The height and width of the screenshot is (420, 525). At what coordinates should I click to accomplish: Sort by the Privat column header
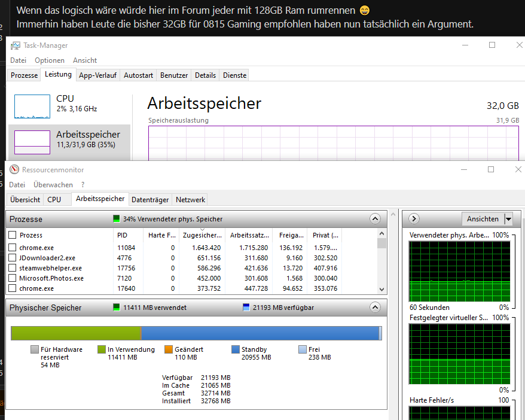pos(325,235)
